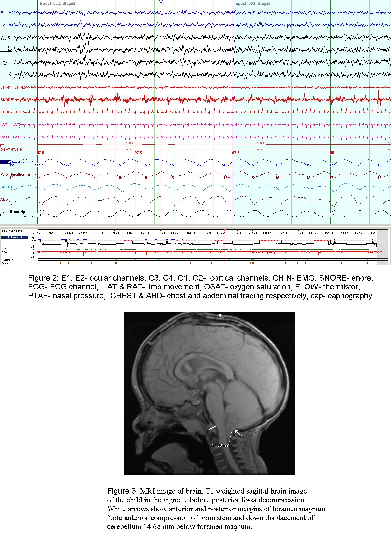The image size is (392, 540).
Task: Jump to 23:41:20 on the overview timeline
Action: [x=129, y=233]
